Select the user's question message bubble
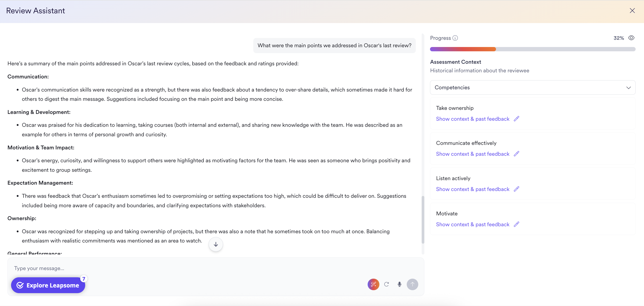This screenshot has width=644, height=306. [334, 45]
